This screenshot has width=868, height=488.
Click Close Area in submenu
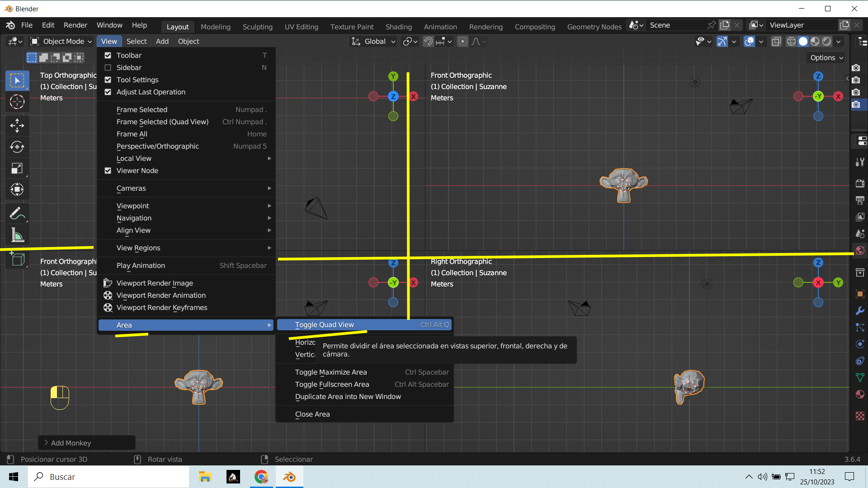(312, 414)
